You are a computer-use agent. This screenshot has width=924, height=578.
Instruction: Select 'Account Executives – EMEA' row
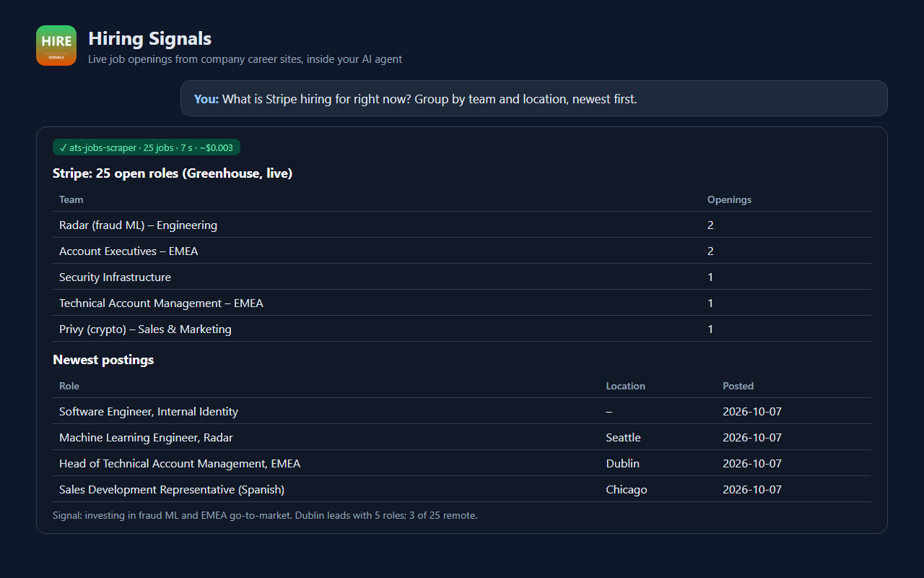(462, 251)
